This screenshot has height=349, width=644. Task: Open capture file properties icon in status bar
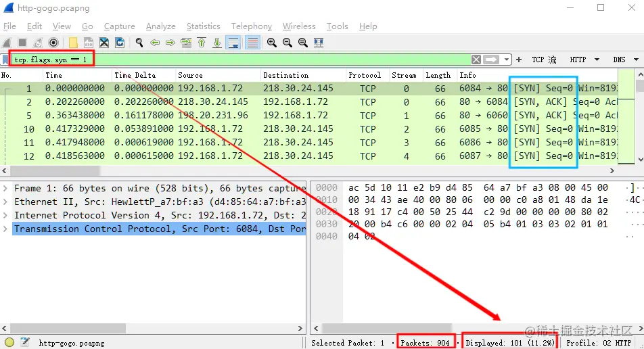pyautogui.click(x=25, y=342)
